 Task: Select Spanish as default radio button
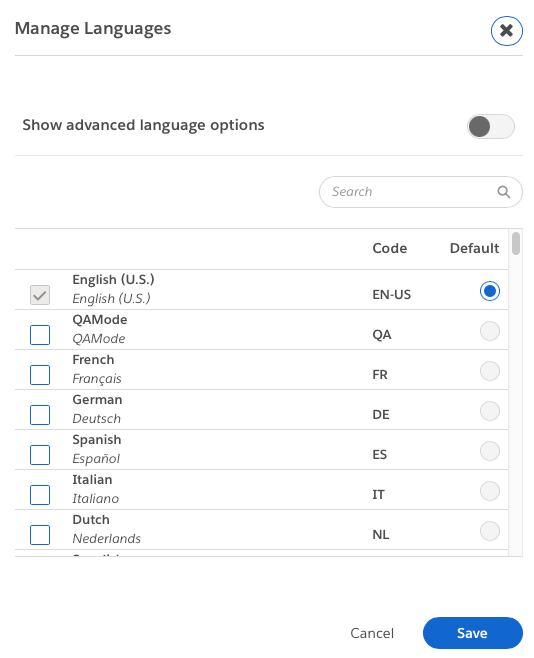click(x=490, y=451)
